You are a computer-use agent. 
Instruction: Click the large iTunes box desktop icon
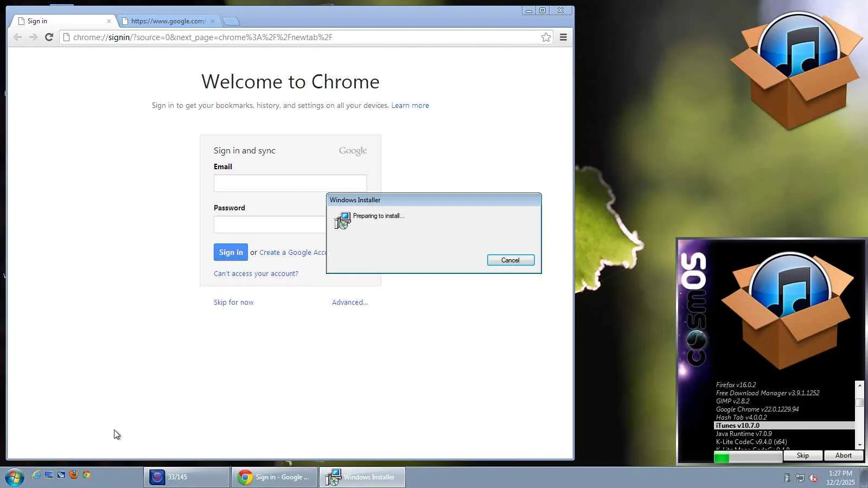coord(796,70)
